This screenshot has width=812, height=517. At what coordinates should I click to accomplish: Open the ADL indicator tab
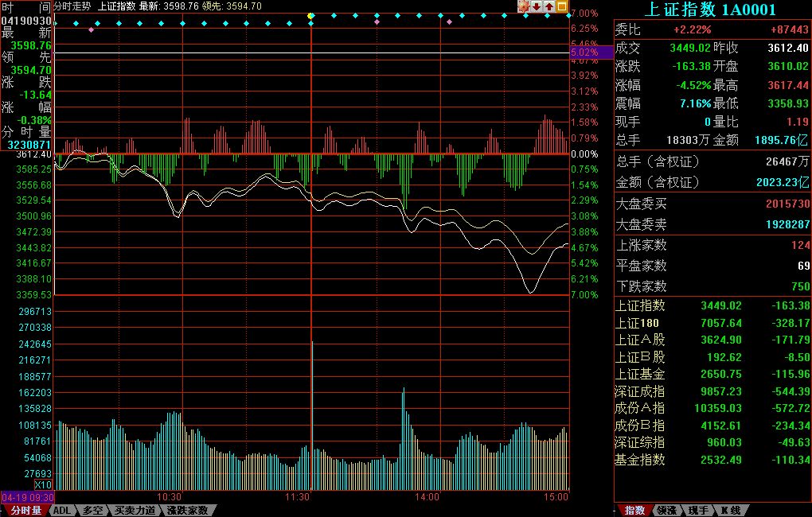pyautogui.click(x=63, y=511)
